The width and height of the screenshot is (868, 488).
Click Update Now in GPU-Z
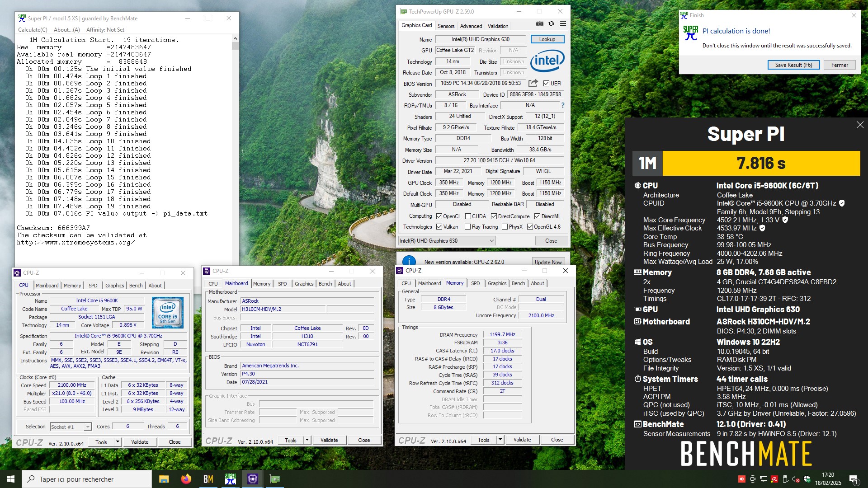tap(548, 262)
